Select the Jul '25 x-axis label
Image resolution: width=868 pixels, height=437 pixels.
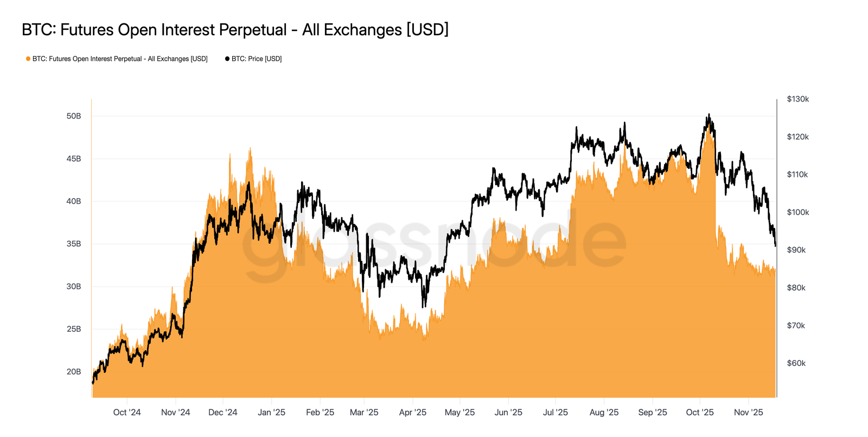556,413
